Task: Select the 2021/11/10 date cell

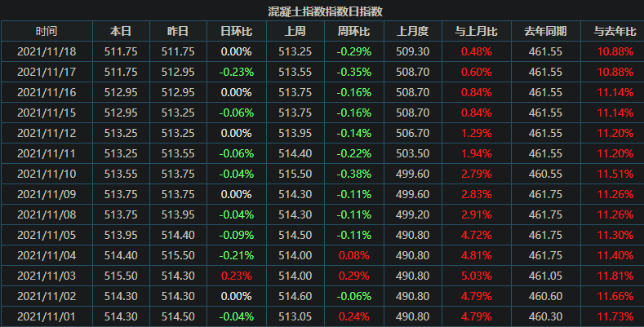Action: pos(47,174)
